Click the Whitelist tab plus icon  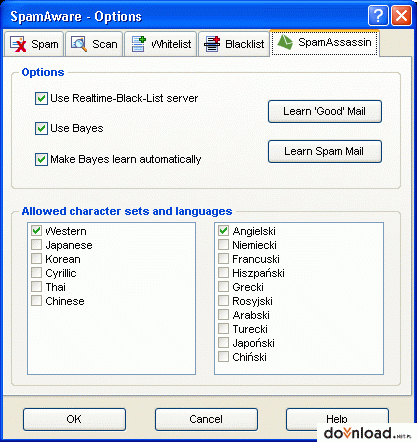(139, 44)
